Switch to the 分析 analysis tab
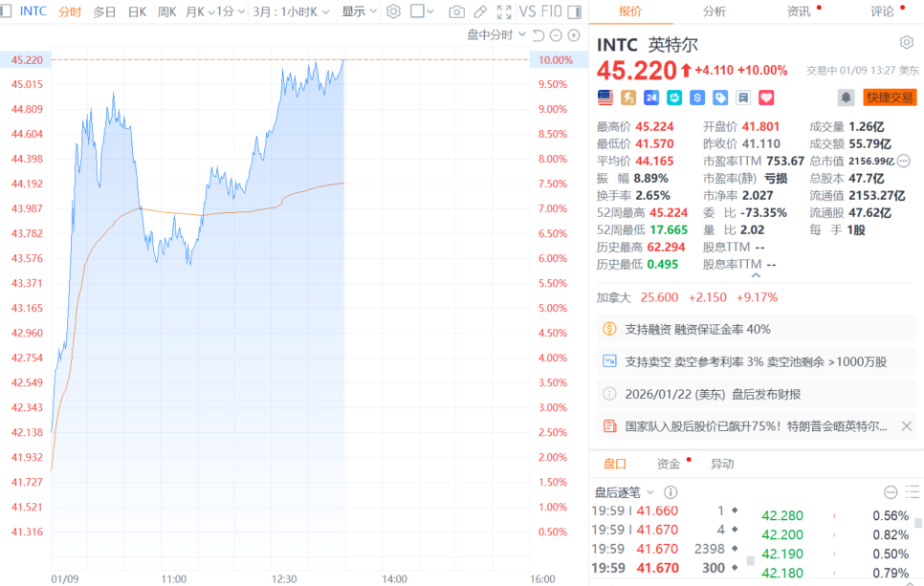 (x=715, y=11)
